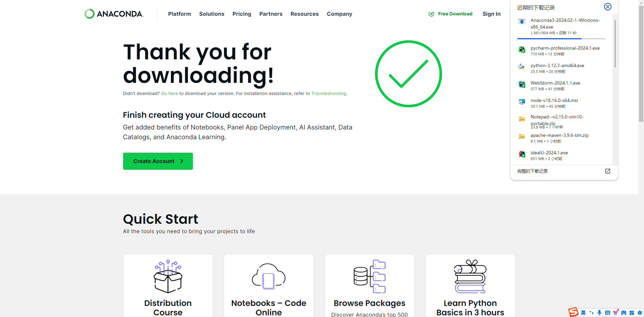The width and height of the screenshot is (644, 317).
Task: Click the Distribution Course box icon
Action: (x=168, y=276)
